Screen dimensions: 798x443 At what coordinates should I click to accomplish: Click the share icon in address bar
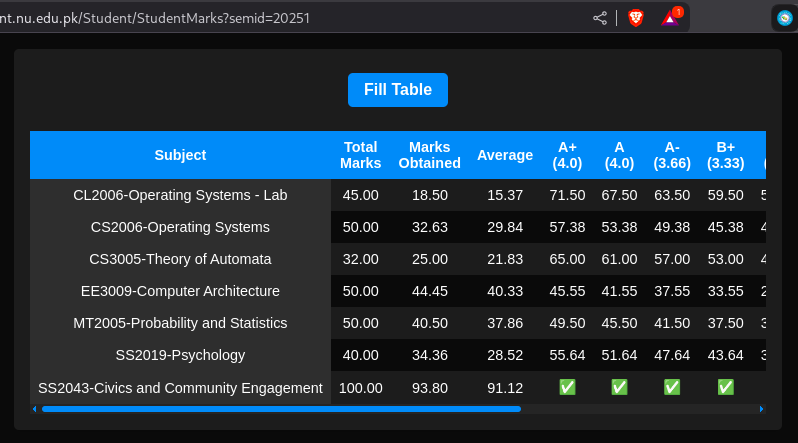(600, 18)
